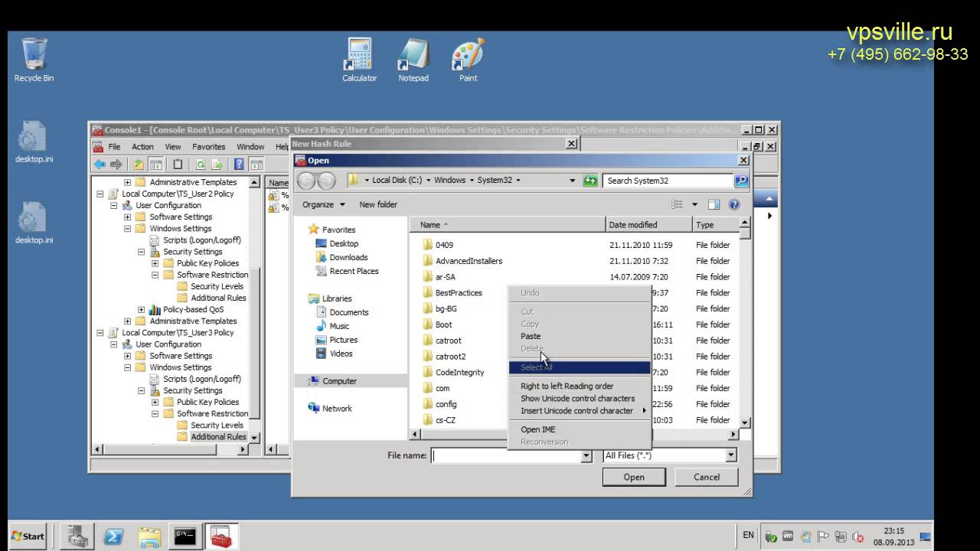Open the Organize dropdown menu
Viewport: 980px width, 551px height.
(323, 204)
